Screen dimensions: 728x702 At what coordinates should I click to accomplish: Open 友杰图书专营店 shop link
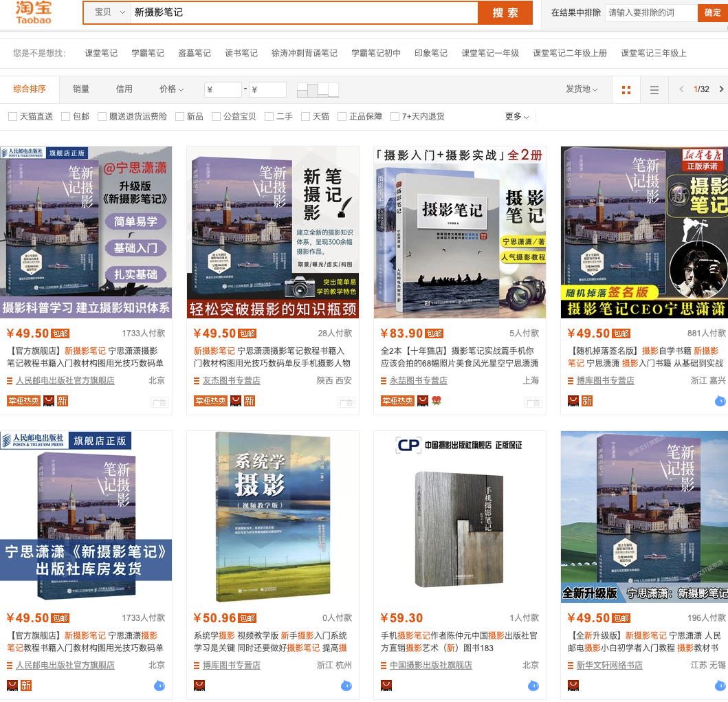231,381
